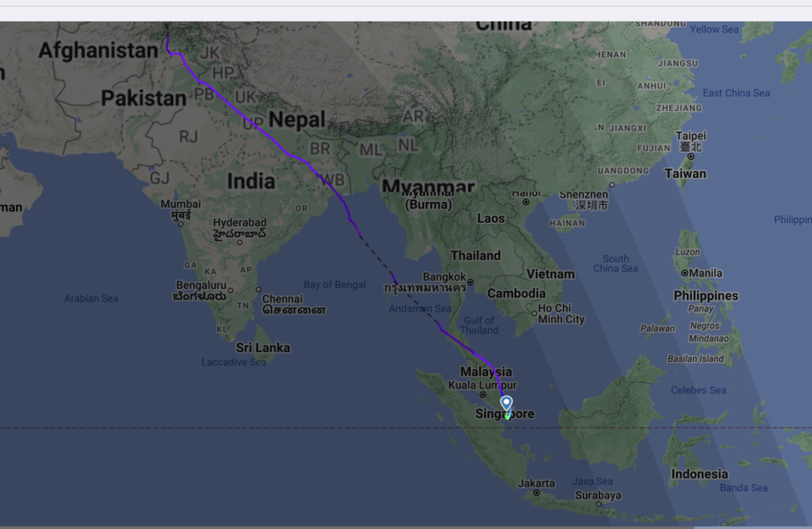Click the Chennai city dot marker
The image size is (812, 529).
[x=258, y=290]
